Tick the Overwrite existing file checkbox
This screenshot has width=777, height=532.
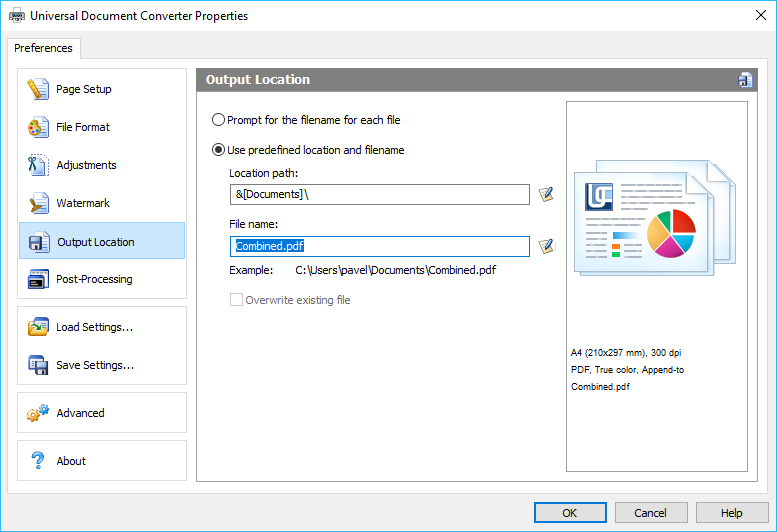click(236, 300)
